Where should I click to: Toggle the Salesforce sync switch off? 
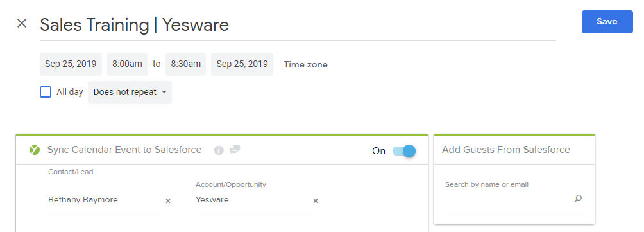pos(404,151)
